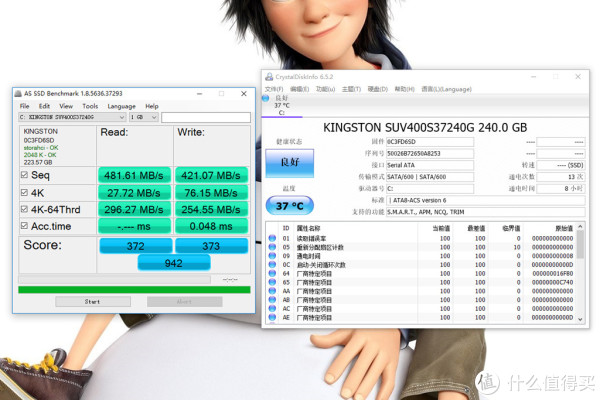Click the raw value 000000016F80

[553, 273]
